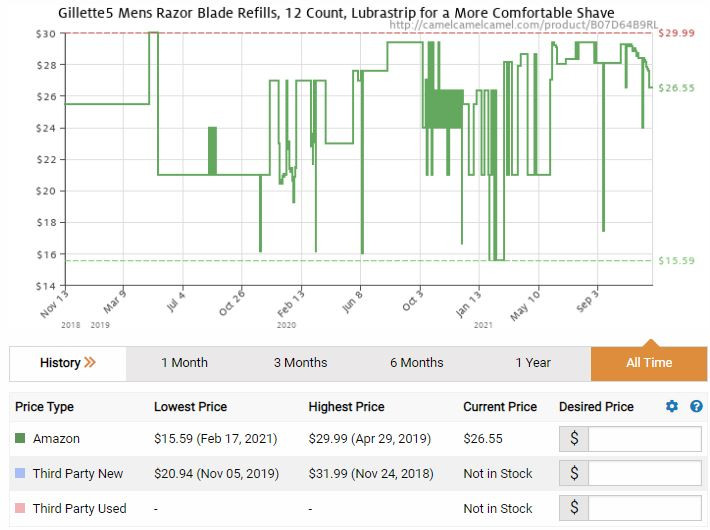Click the dollar sign in Third Party Used row
Viewport: 710px width, 530px height.
[x=574, y=508]
